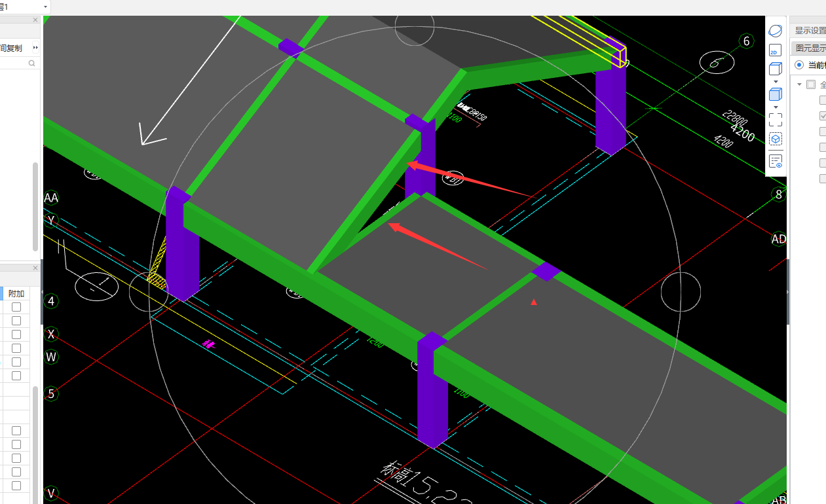Tick the fourth checkbox under 附加
The image size is (826, 504).
[16, 348]
